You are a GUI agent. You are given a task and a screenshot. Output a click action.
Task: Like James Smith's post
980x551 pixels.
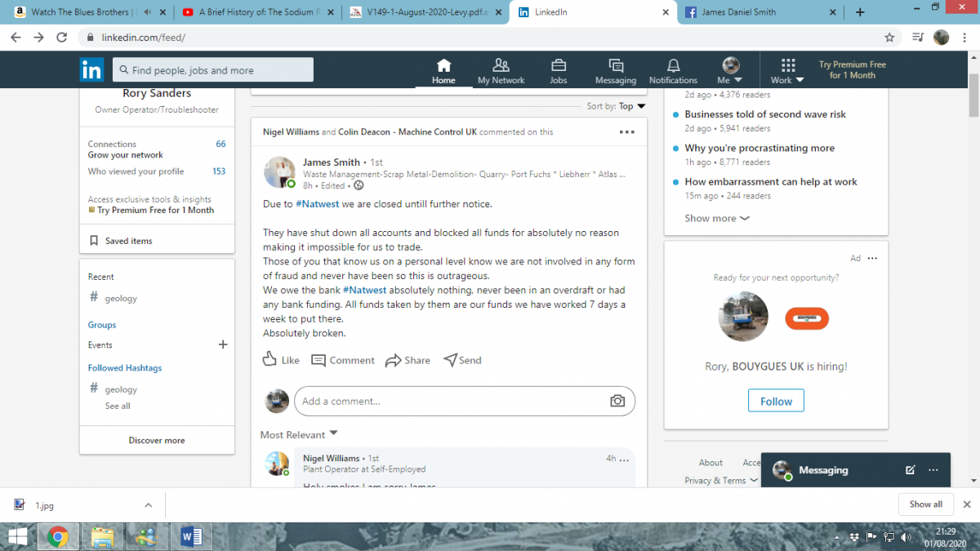(x=281, y=360)
